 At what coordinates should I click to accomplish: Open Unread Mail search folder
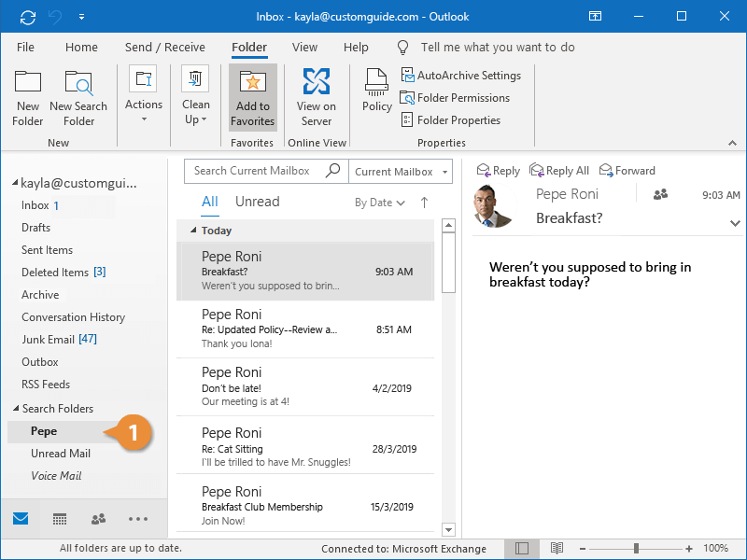tap(61, 454)
